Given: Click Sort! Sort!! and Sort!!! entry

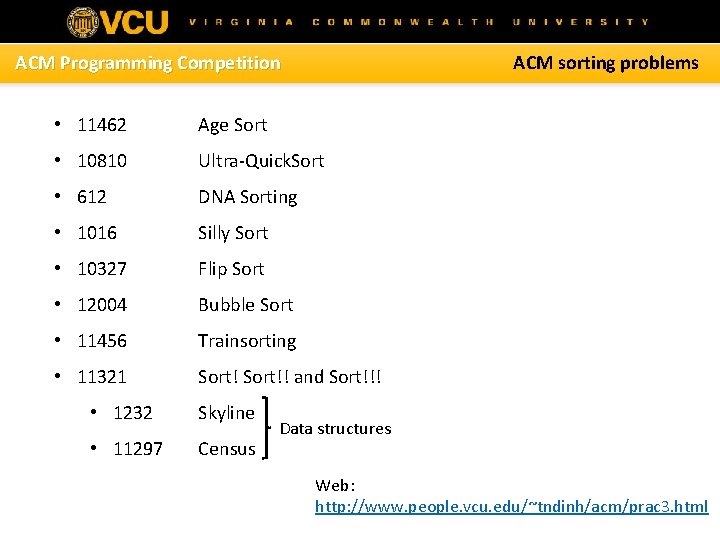Looking at the screenshot, I should point(290,377).
